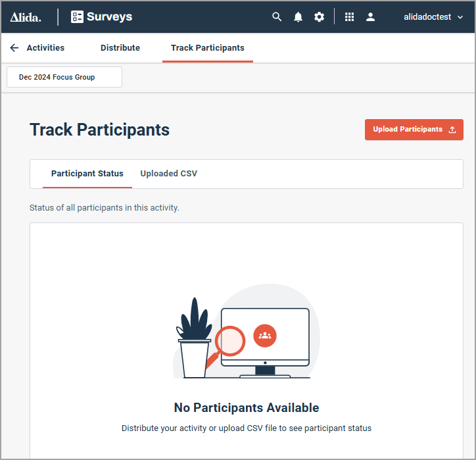Screen dimensions: 476x460
Task: Click the Upload Participants button
Action: point(414,130)
